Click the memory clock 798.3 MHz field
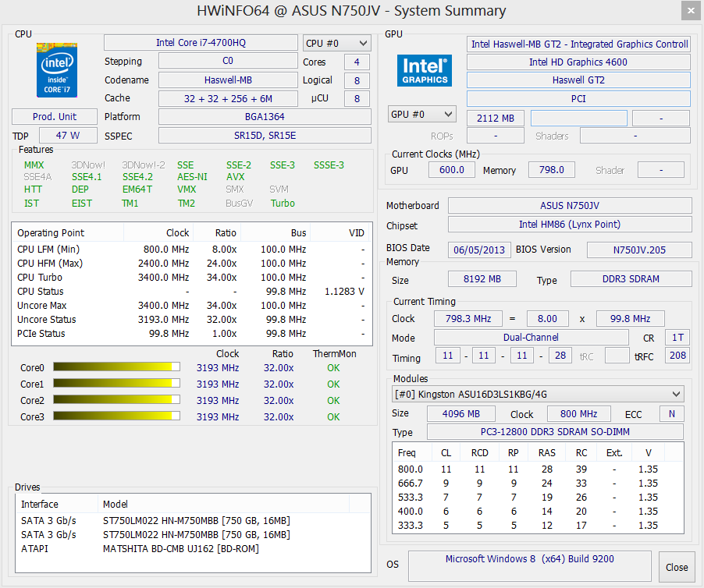Viewport: 704px width, 588px height. click(x=468, y=319)
